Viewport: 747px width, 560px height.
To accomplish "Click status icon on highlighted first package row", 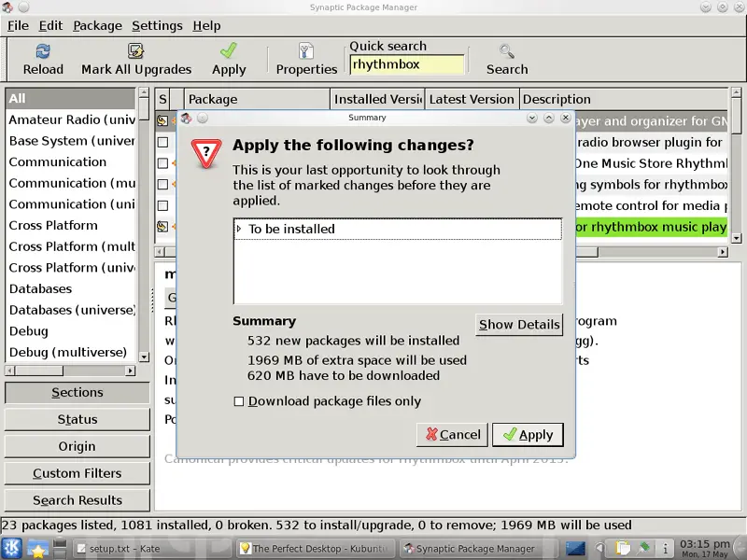I will point(162,121).
